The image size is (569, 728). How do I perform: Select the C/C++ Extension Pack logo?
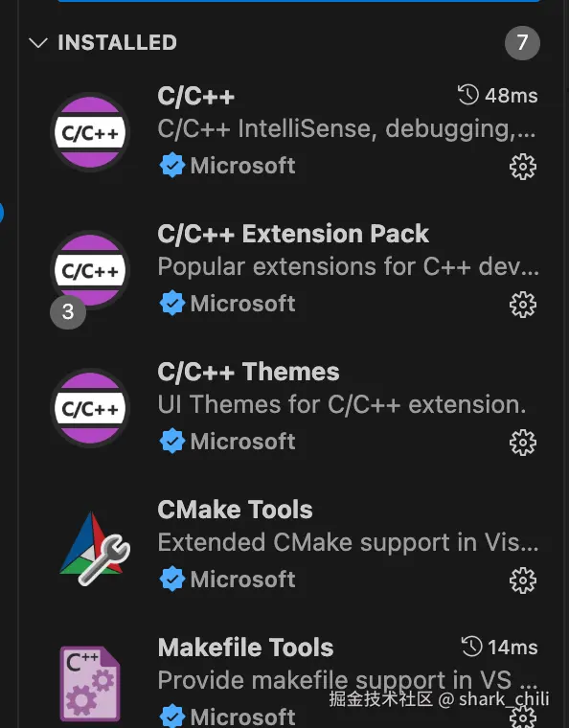coord(90,270)
